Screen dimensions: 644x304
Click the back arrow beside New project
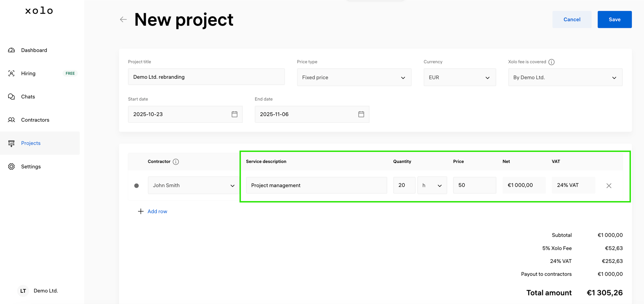(x=123, y=20)
